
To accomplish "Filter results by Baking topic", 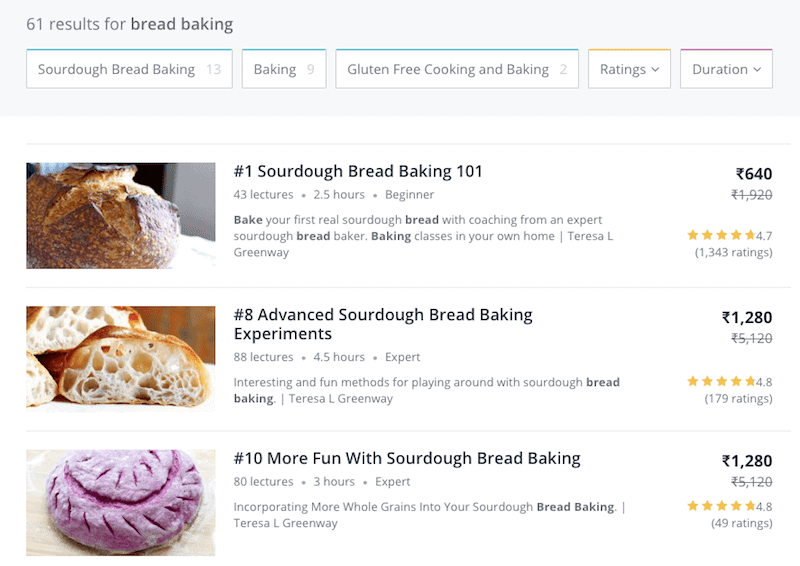I will pos(284,69).
